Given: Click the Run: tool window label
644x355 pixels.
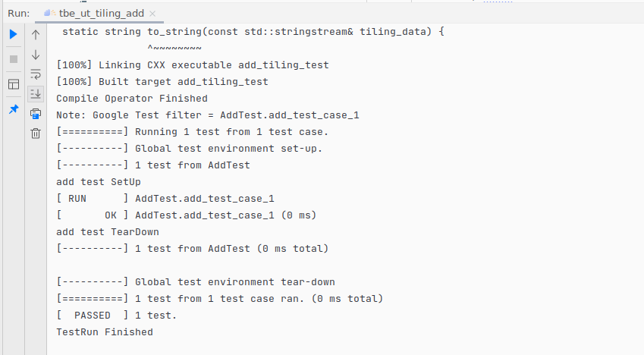Looking at the screenshot, I should [x=19, y=14].
